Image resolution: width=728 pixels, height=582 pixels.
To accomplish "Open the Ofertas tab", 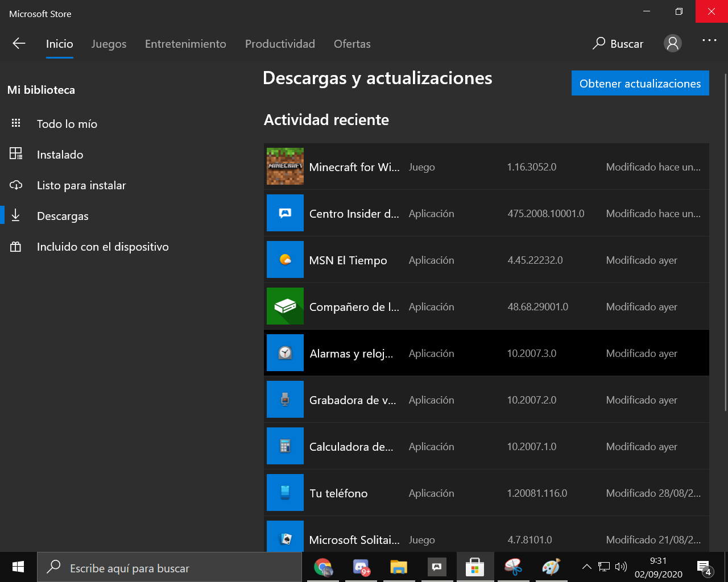I will [x=352, y=44].
